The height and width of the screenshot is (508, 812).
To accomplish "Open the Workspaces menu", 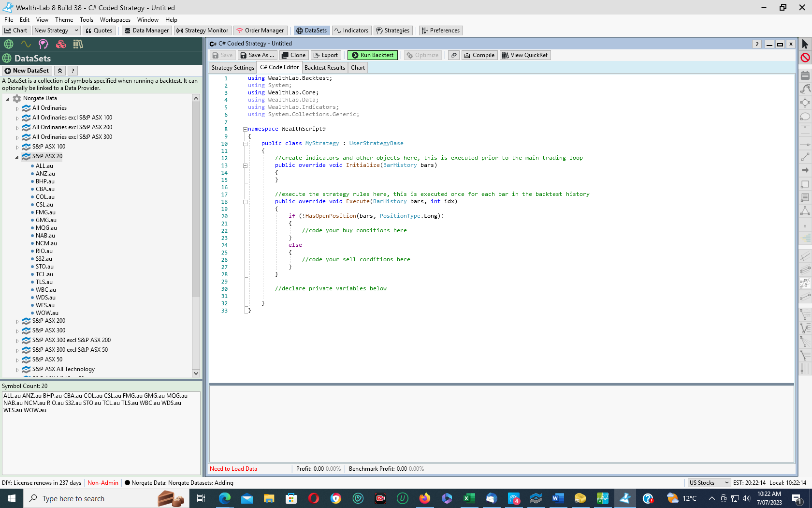I will pos(115,20).
